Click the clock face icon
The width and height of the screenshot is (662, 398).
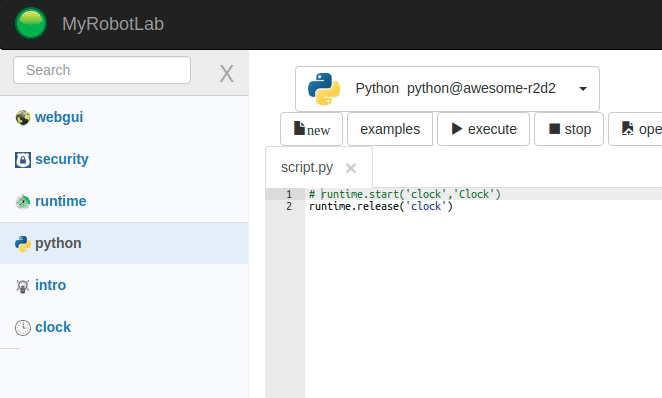click(23, 328)
